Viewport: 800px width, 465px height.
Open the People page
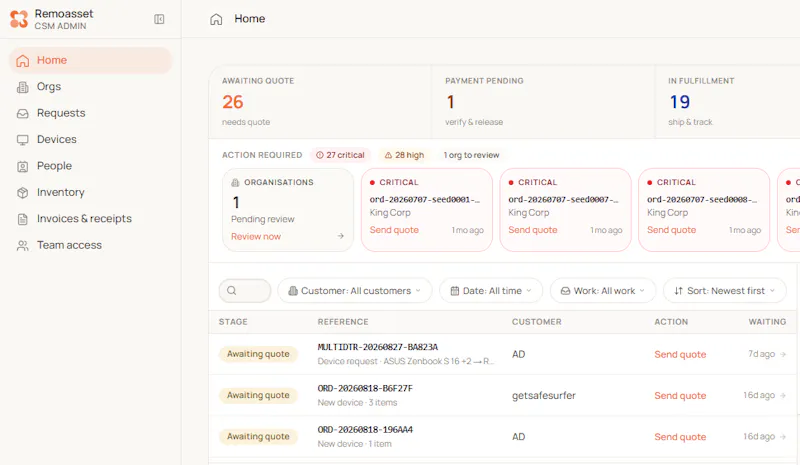90,166
